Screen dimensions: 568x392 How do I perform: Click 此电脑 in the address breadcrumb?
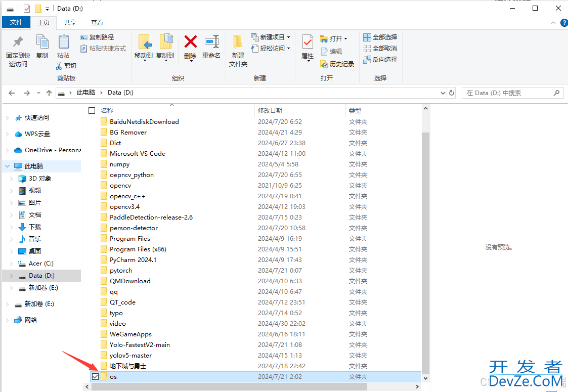tap(86, 93)
